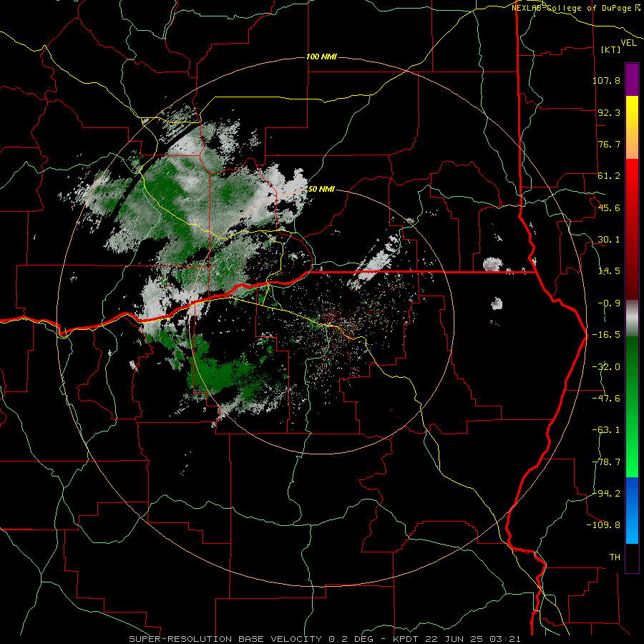The image size is (644, 644).
Task: Click the -94.2 legend value
Action: [606, 494]
